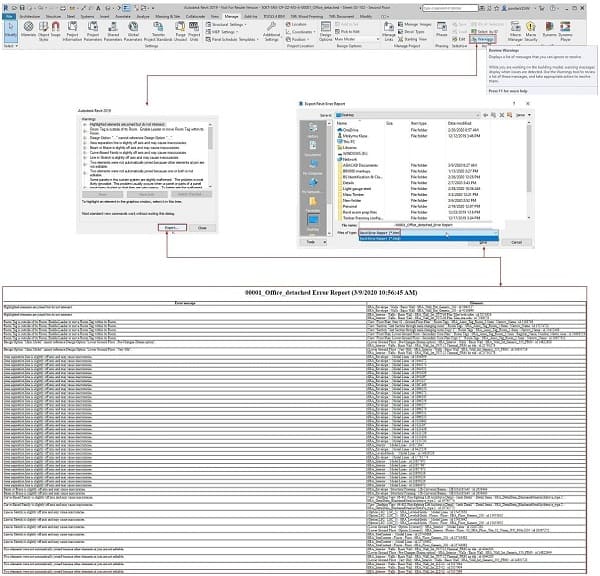This screenshot has height=576, width=600.
Task: Select the OneDrive entry in file list
Action: point(348,130)
